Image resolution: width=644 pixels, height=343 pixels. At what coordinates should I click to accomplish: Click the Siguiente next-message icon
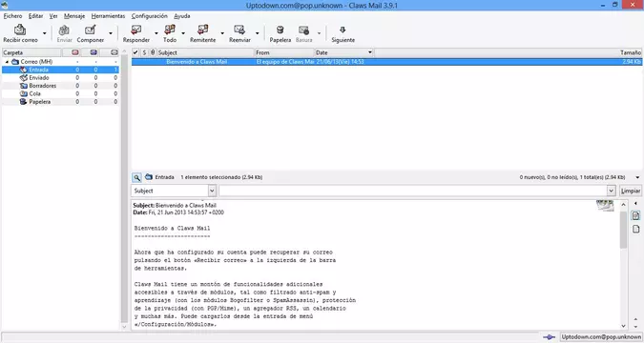click(343, 30)
